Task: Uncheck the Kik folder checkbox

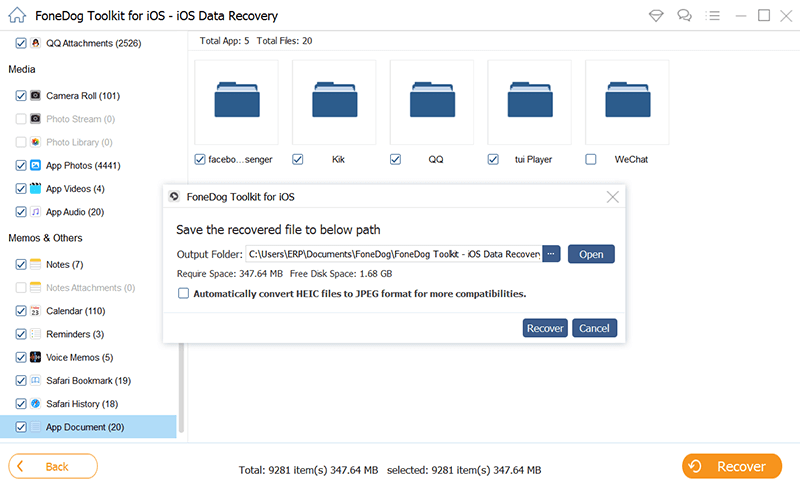Action: pos(297,159)
